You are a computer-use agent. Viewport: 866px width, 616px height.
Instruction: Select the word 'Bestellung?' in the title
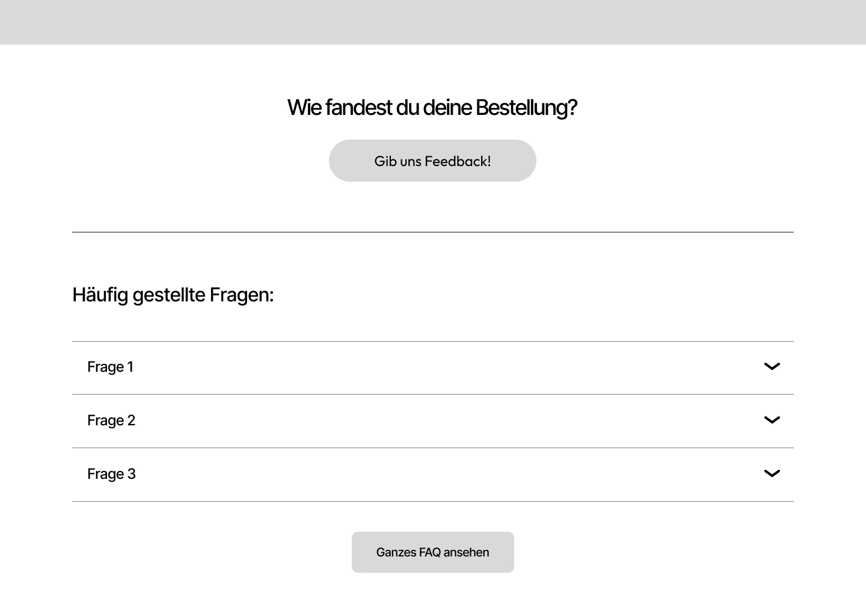point(526,108)
